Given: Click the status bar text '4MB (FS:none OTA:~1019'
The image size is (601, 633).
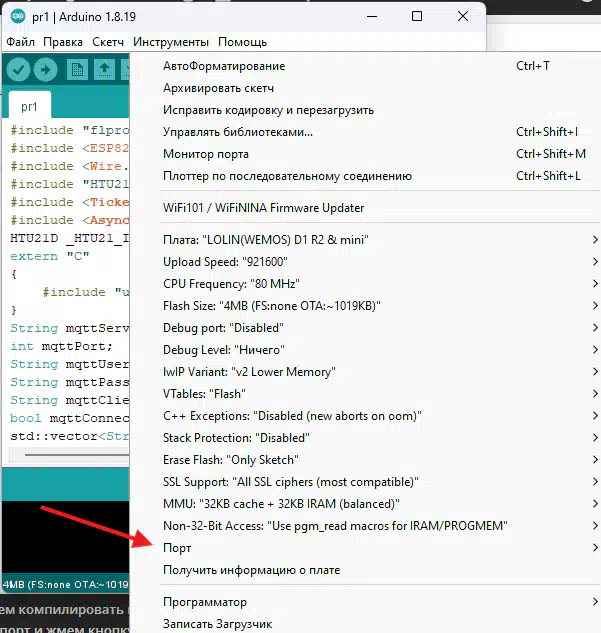Looking at the screenshot, I should 65,584.
